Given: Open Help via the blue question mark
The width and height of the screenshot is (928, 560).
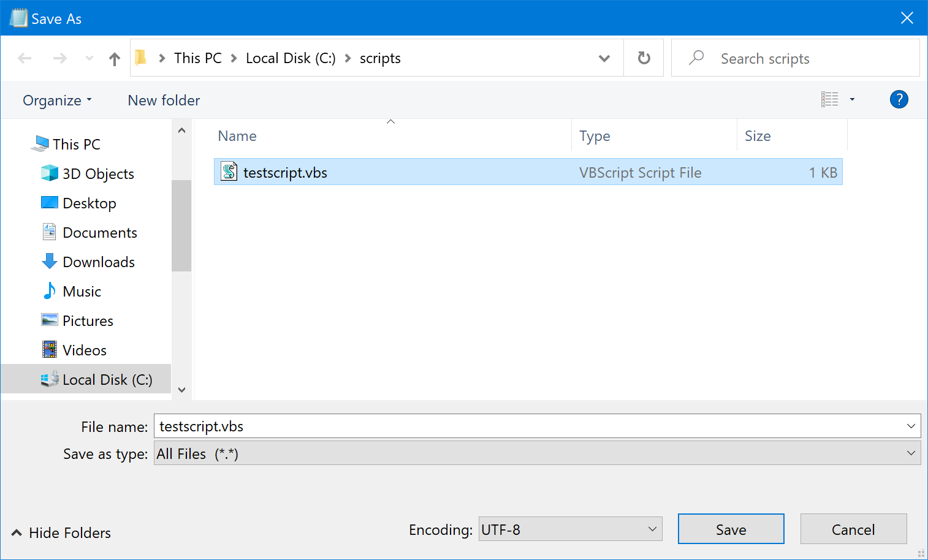Looking at the screenshot, I should click(899, 99).
